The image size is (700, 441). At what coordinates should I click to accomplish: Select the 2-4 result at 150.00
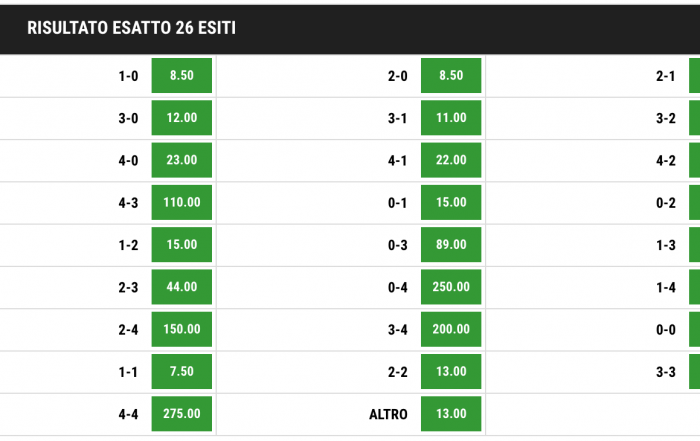182,329
